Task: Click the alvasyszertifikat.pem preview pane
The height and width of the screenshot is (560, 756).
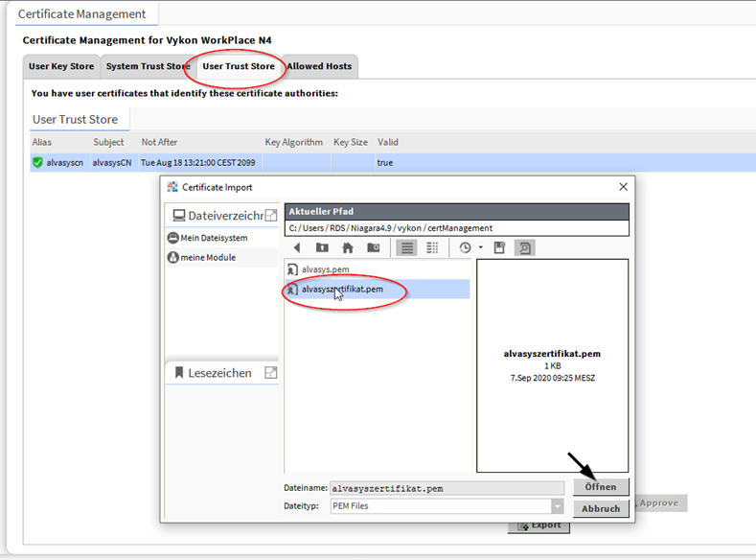Action: 553,365
